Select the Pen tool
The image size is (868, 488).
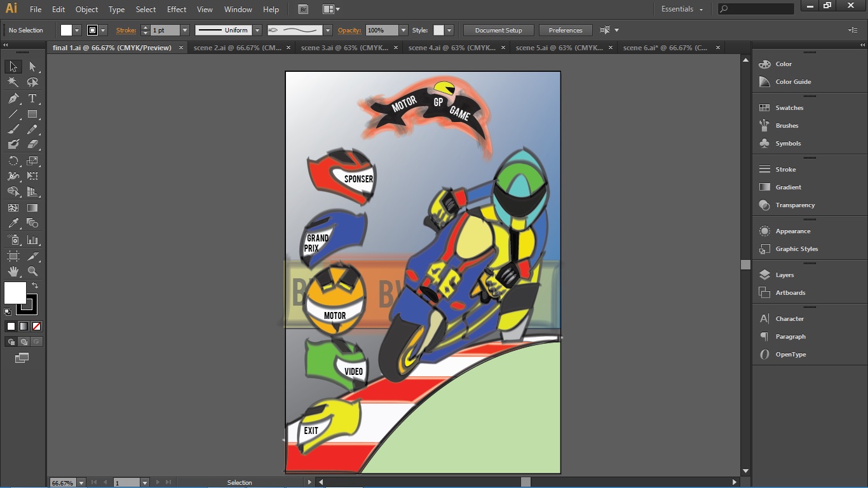[x=13, y=98]
